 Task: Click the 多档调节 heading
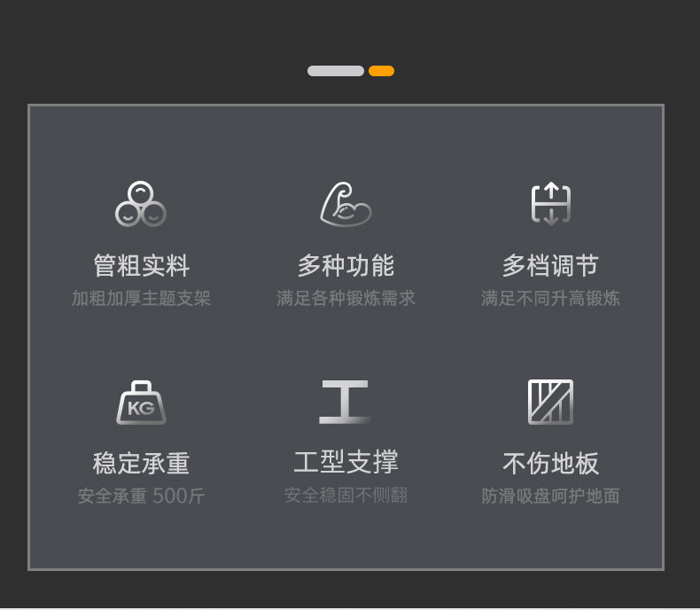550,266
